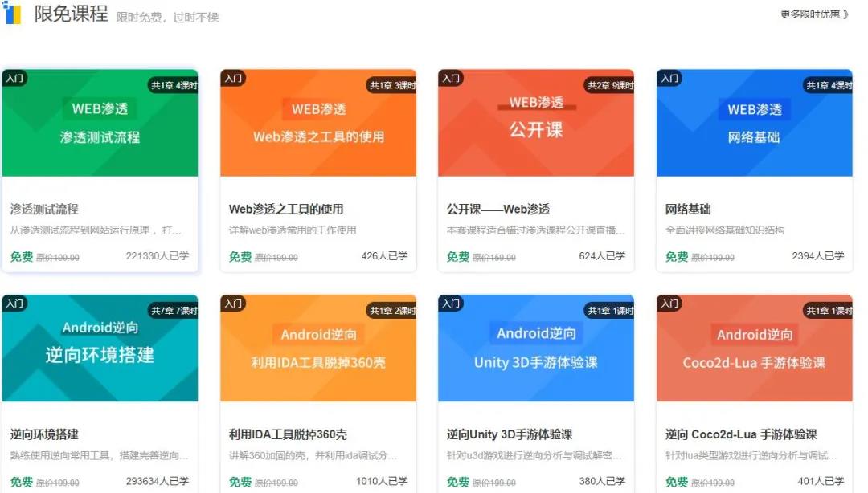Viewport: 868px width, 493px height.
Task: Click description starting 本套课程适合错过渗透课程
Action: pyautogui.click(x=535, y=230)
